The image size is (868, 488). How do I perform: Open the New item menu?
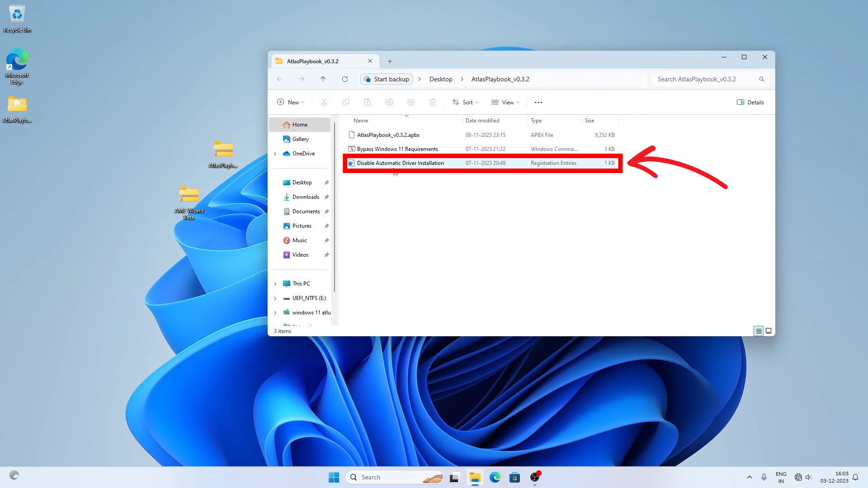(x=291, y=103)
